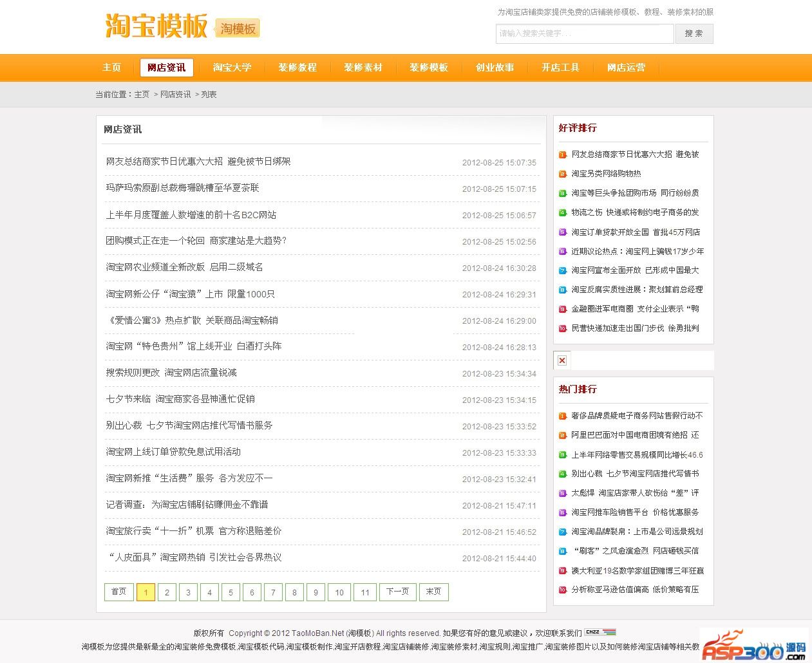This screenshot has width=812, height=663.
Task: Go to pagination page 8
Action: 294,592
